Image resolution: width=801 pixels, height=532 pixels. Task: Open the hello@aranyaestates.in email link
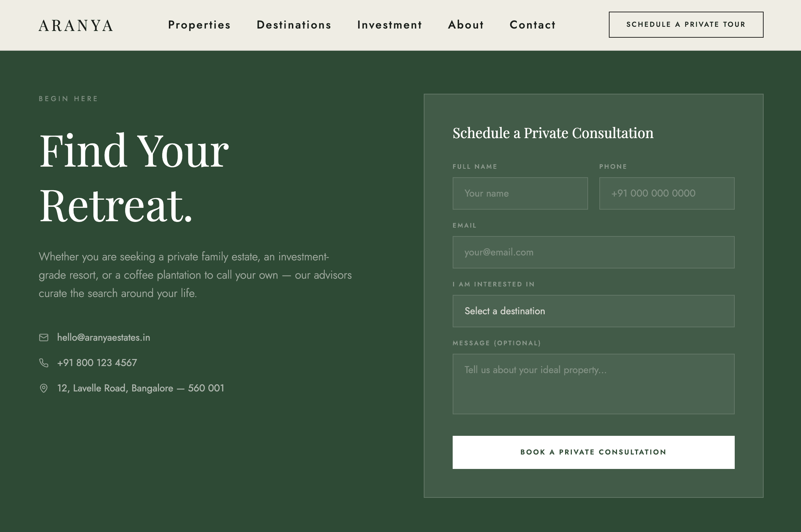click(104, 338)
